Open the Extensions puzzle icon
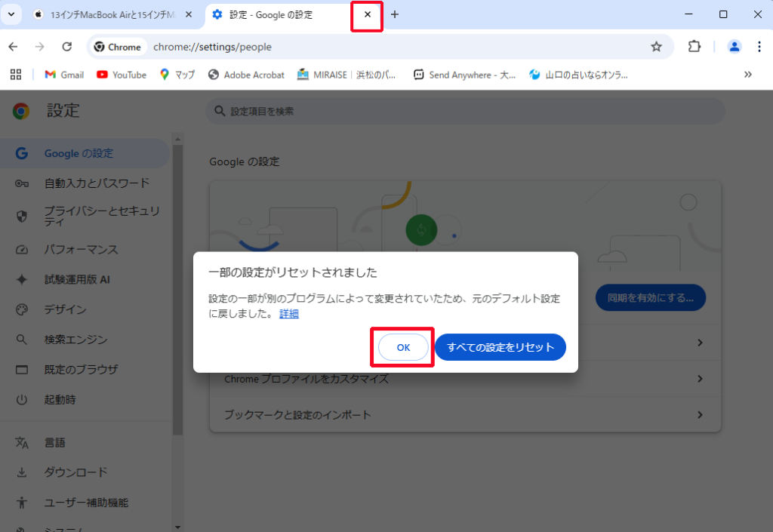Image resolution: width=773 pixels, height=532 pixels. (694, 47)
